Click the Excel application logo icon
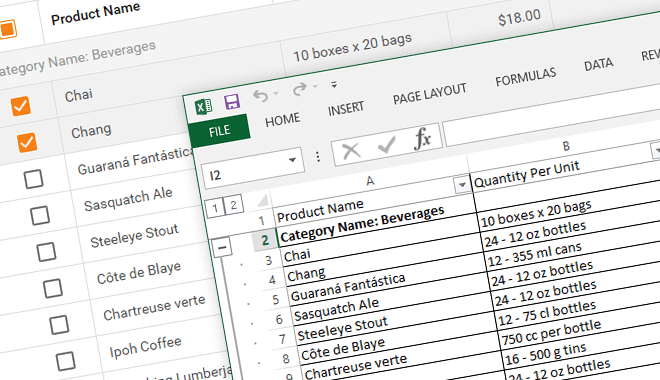Screen dimensions: 660x380 point(204,106)
